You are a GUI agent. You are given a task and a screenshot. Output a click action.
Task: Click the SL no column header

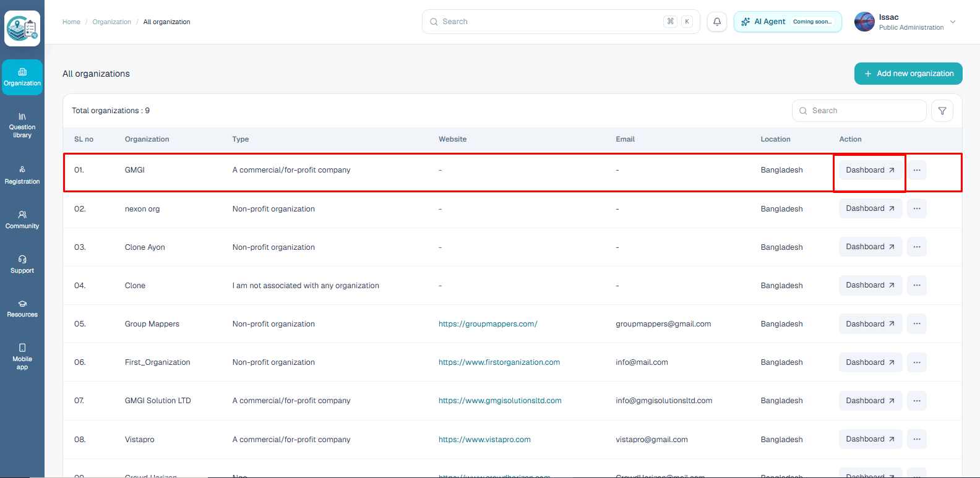pos(84,139)
